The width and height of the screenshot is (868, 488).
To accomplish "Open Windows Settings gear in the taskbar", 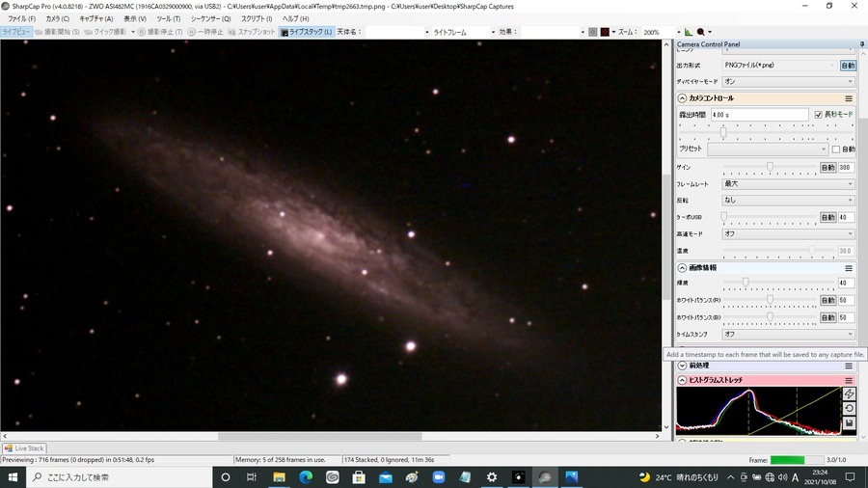I will click(492, 477).
